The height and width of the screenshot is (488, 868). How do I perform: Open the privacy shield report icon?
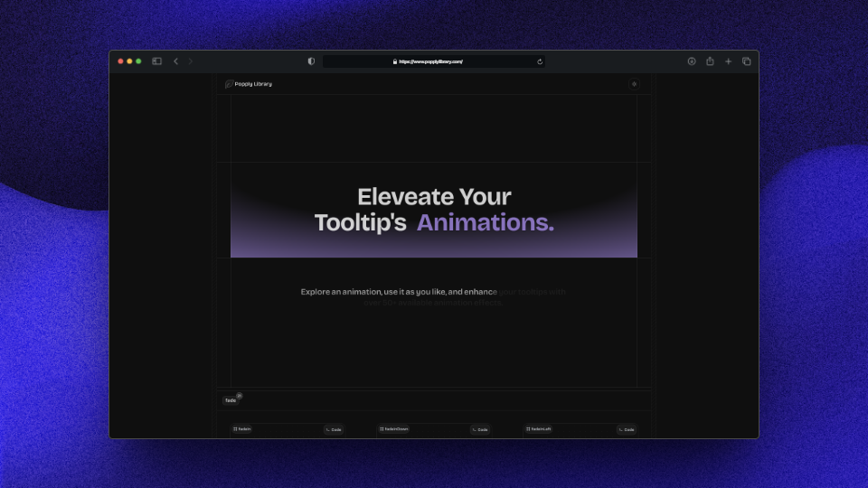tap(311, 61)
